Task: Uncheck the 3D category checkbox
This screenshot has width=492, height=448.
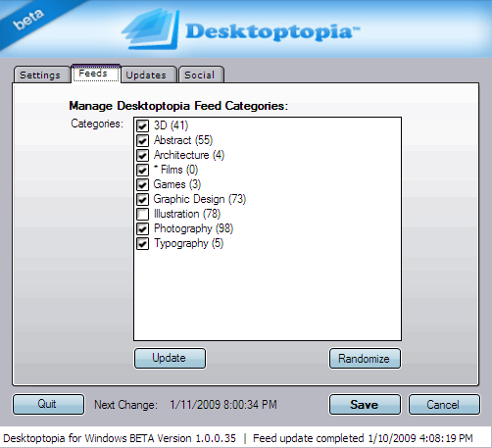Action: tap(142, 125)
